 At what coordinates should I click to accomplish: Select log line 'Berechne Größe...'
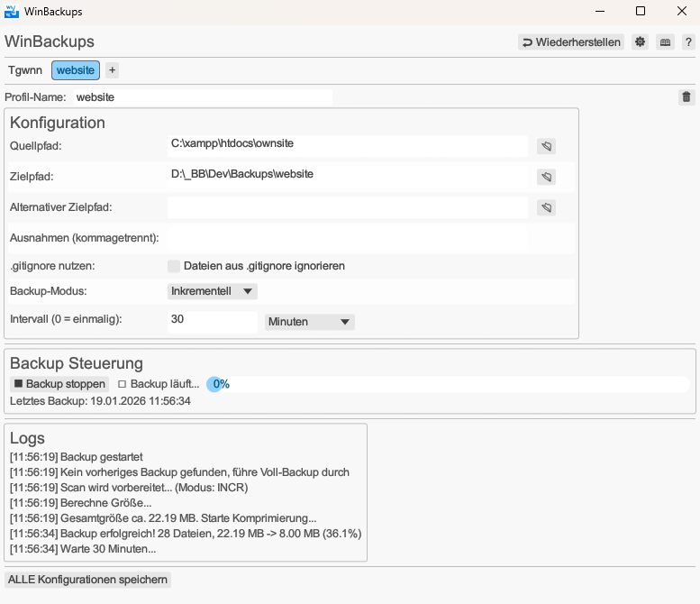[81, 503]
